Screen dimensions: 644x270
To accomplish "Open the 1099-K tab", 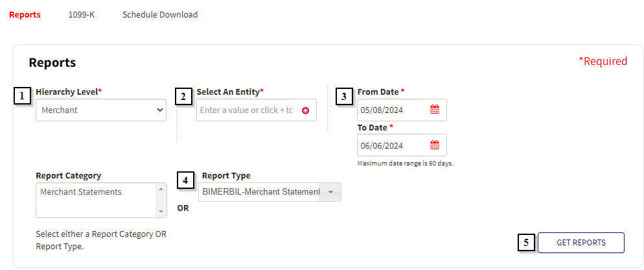I will [x=82, y=15].
